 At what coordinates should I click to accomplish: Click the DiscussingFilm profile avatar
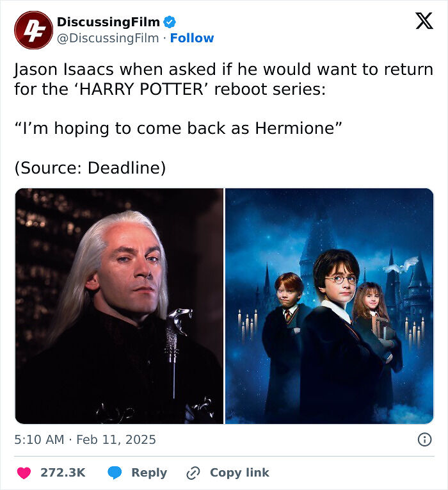click(x=33, y=30)
